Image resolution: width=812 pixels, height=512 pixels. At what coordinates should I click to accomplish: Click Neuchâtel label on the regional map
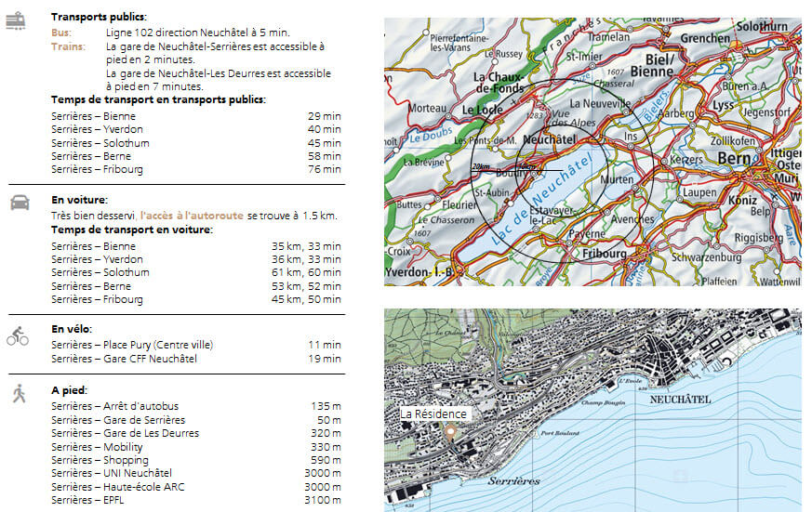coord(550,139)
